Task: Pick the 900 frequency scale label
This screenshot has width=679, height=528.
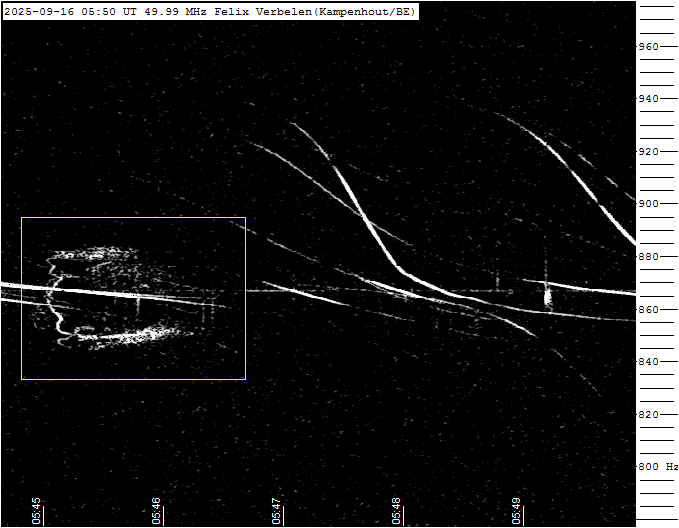Action: click(x=649, y=204)
